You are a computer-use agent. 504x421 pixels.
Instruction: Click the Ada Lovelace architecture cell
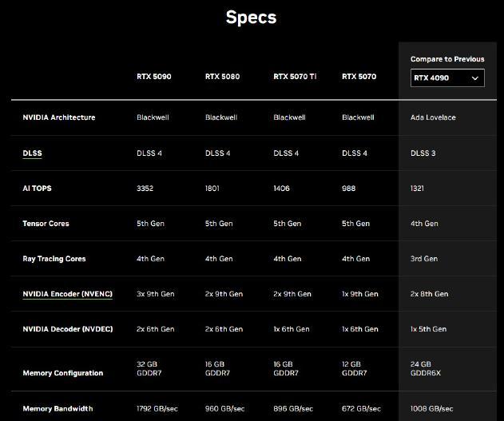click(x=433, y=117)
